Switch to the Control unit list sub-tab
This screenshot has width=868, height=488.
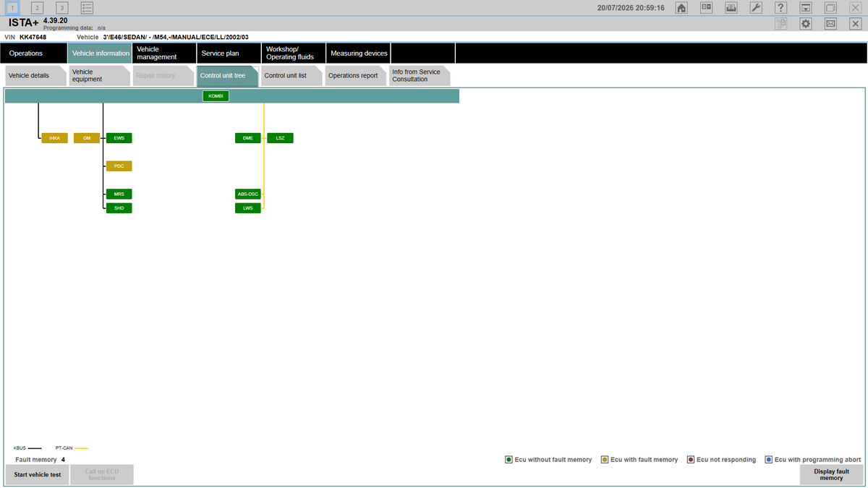pyautogui.click(x=291, y=76)
